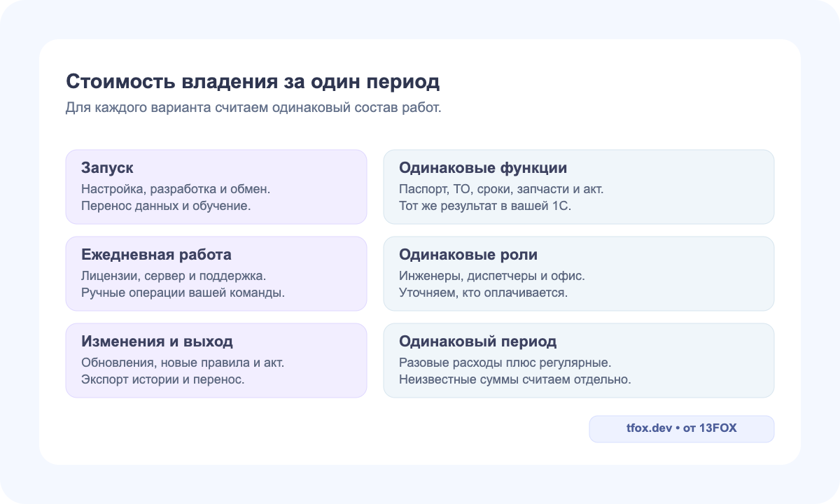Viewport: 840px width, 504px height.
Task: Select the Изменения и выход card heading
Action: [157, 342]
